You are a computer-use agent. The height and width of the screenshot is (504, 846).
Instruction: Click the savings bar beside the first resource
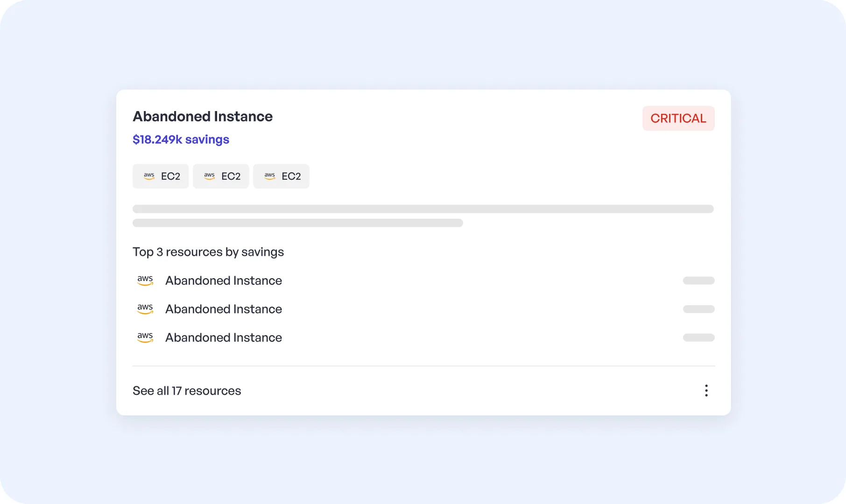point(699,280)
